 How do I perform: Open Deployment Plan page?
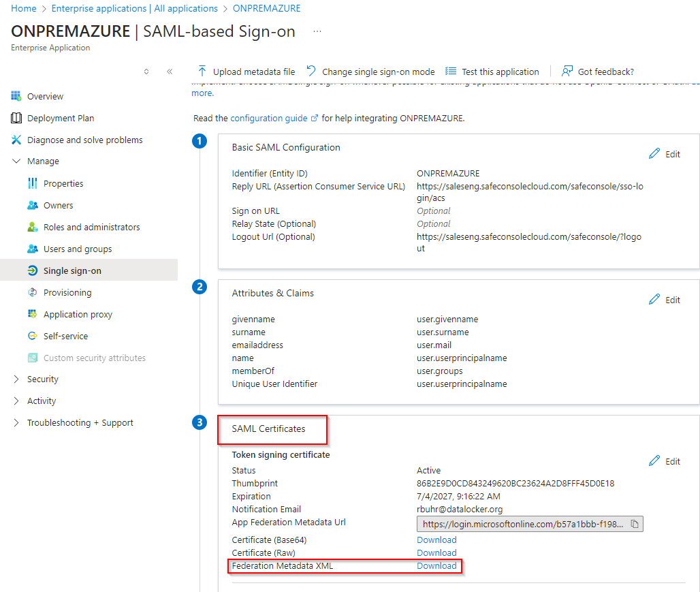click(61, 118)
